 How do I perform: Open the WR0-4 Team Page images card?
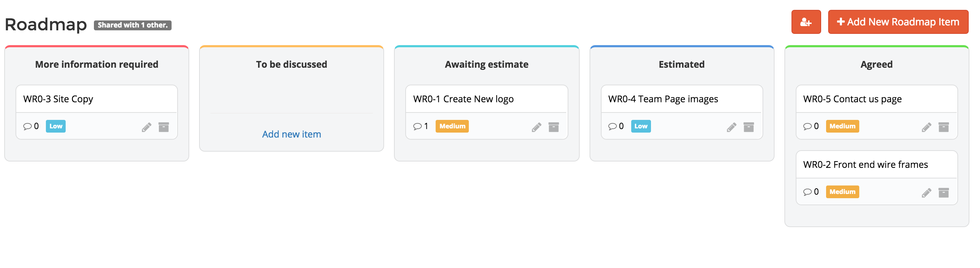click(663, 99)
